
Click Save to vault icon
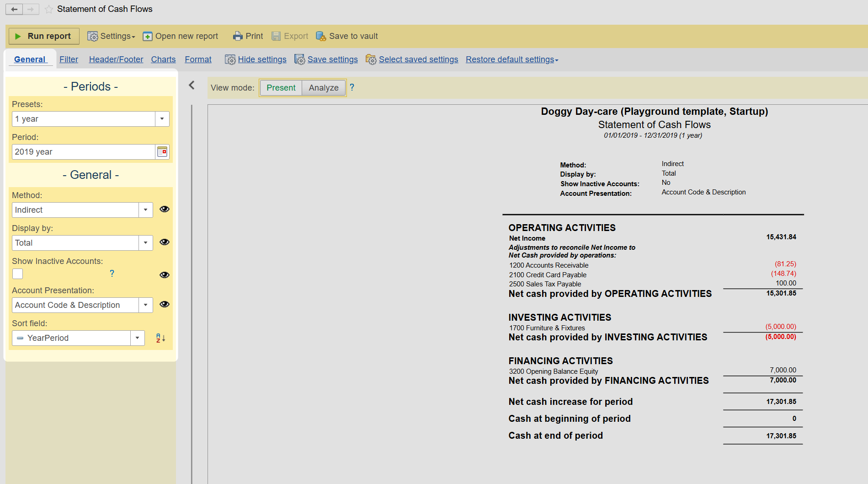click(321, 36)
